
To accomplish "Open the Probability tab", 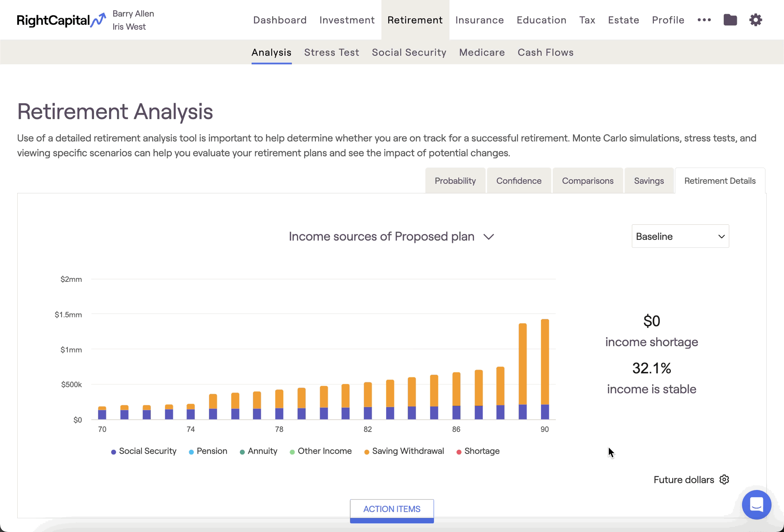I will (x=455, y=181).
